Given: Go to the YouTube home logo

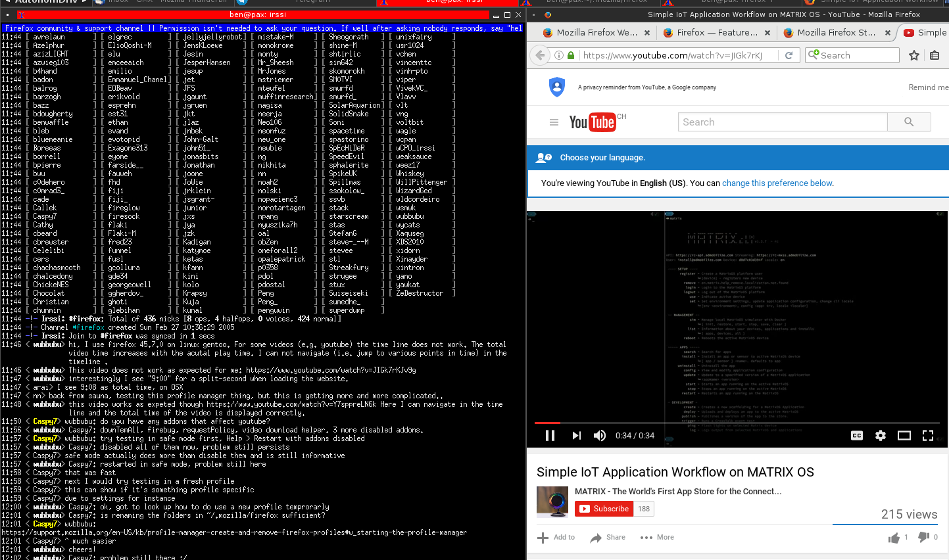Looking at the screenshot, I should click(x=593, y=122).
